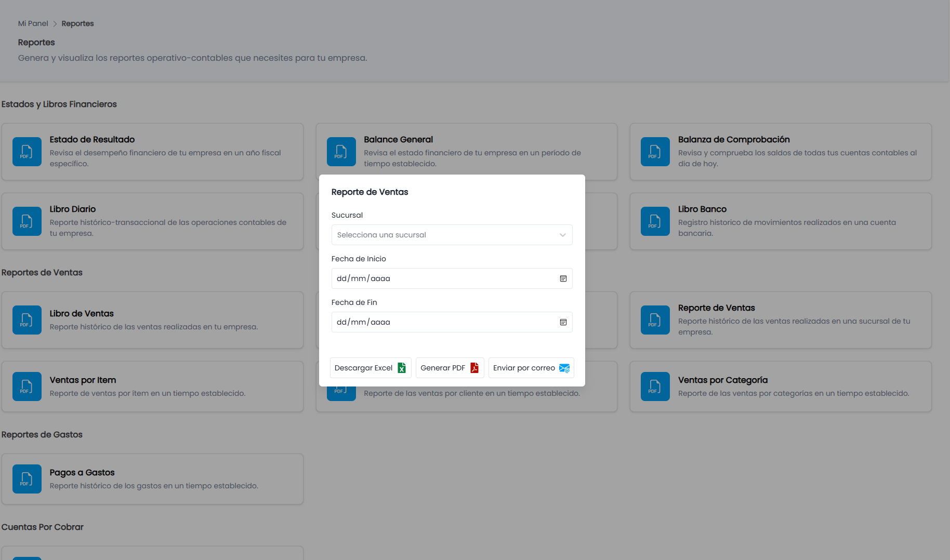
Task: Open the Libro Banco report title
Action: 702,209
